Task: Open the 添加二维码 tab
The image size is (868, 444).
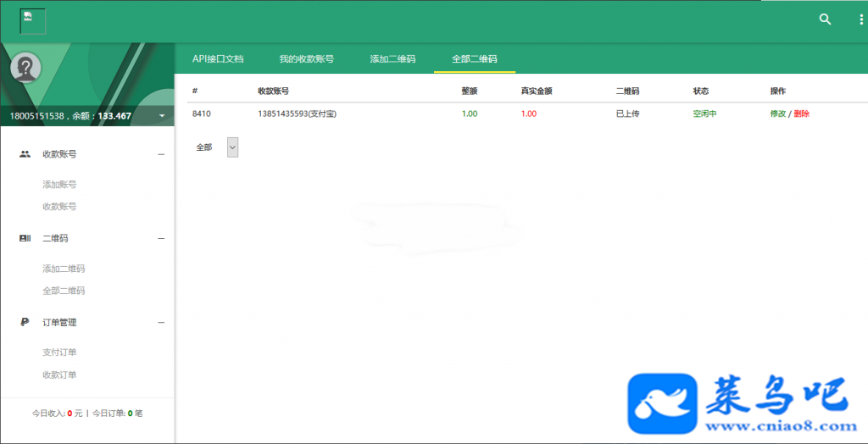Action: (x=392, y=58)
